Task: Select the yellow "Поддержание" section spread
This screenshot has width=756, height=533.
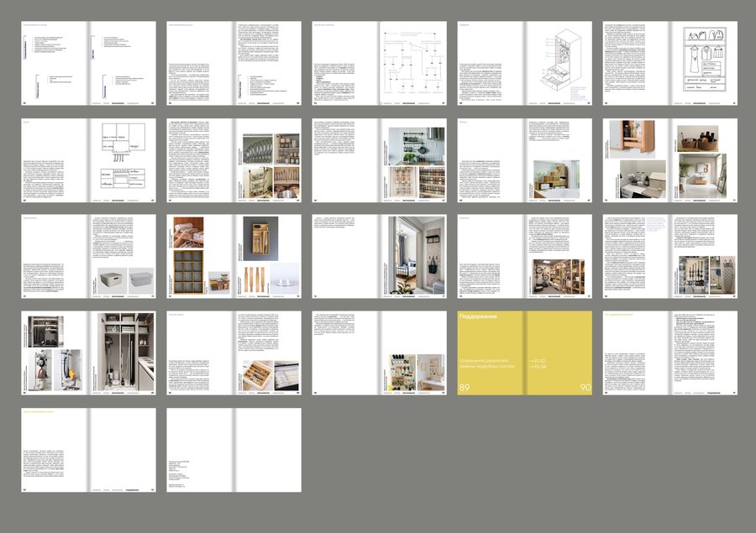Action: 524,353
